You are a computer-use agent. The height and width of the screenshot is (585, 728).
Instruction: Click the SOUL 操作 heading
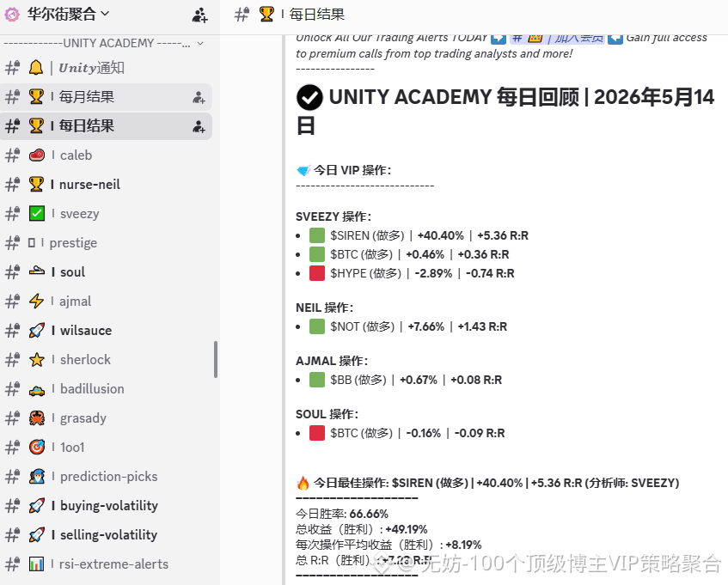click(327, 414)
